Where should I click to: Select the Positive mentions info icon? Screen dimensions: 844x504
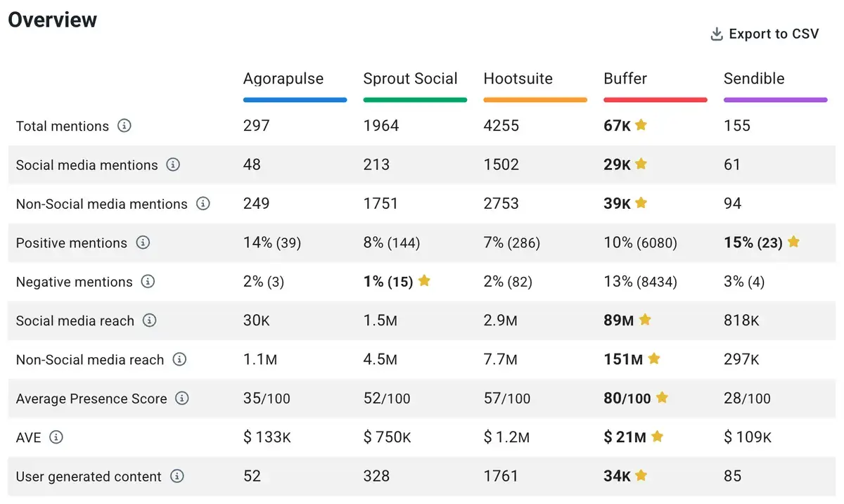pos(143,243)
